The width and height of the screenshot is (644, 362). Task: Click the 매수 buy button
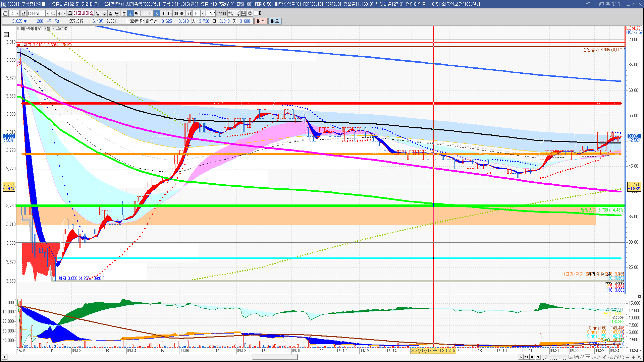pyautogui.click(x=261, y=21)
